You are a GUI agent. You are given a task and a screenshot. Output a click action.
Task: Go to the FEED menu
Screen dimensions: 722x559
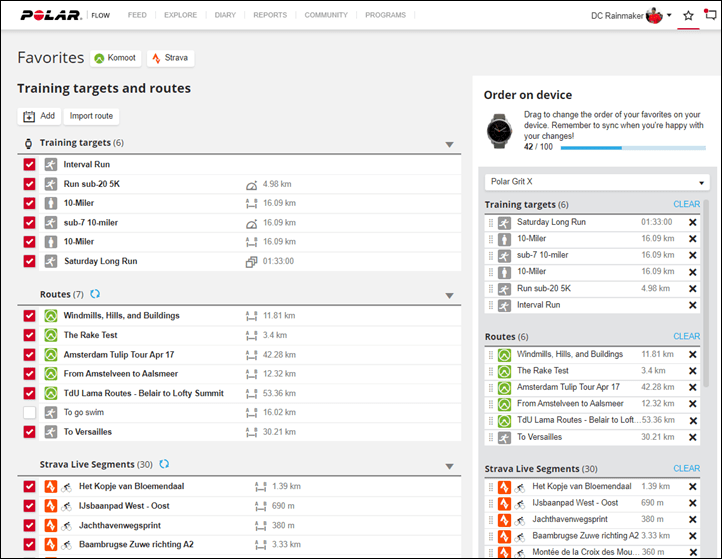click(x=137, y=15)
